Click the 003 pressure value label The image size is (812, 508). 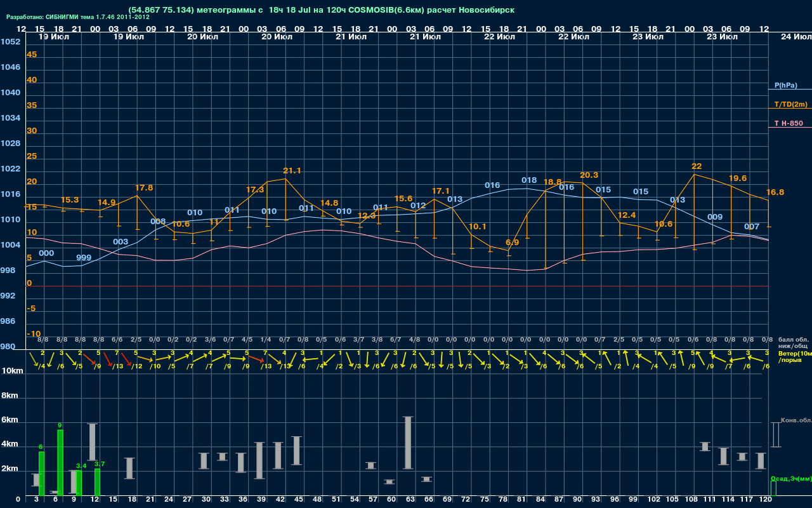coord(121,242)
